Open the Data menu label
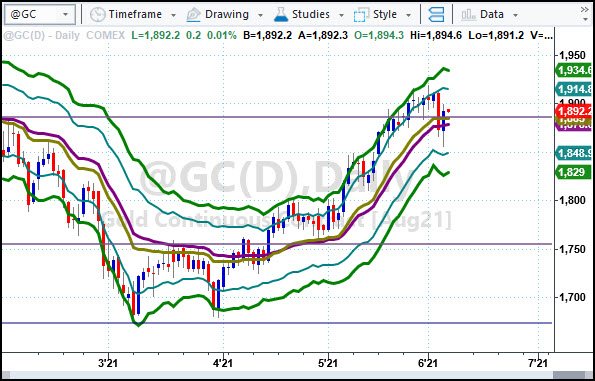 (x=492, y=14)
